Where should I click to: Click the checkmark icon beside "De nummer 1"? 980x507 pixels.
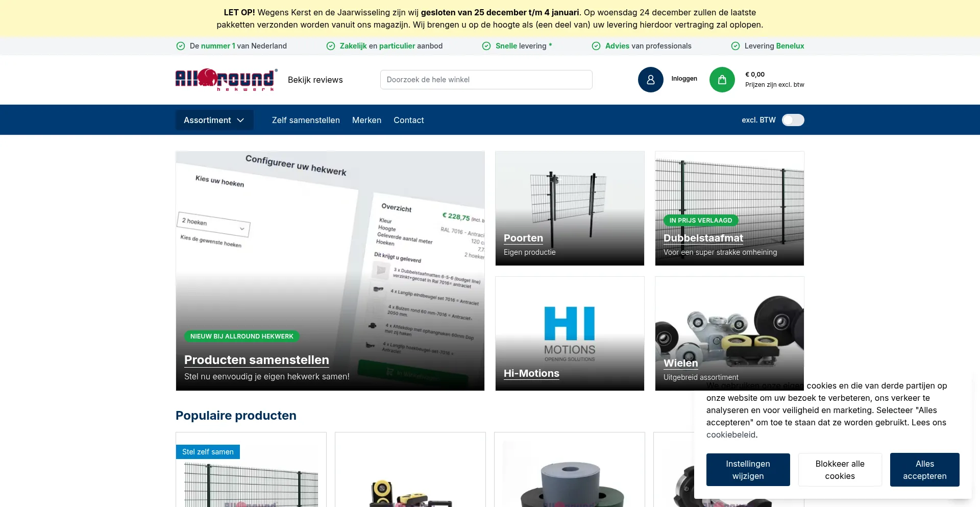point(181,46)
